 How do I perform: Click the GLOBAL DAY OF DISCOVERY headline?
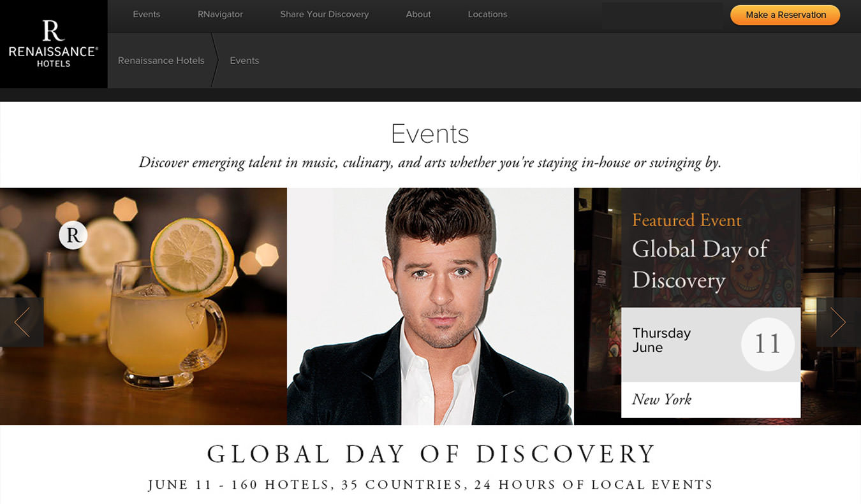click(430, 454)
